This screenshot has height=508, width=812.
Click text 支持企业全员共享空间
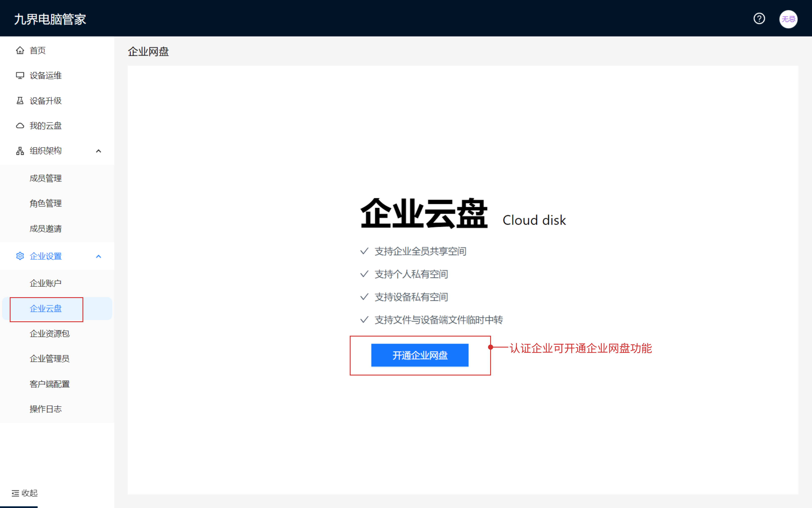coord(420,251)
